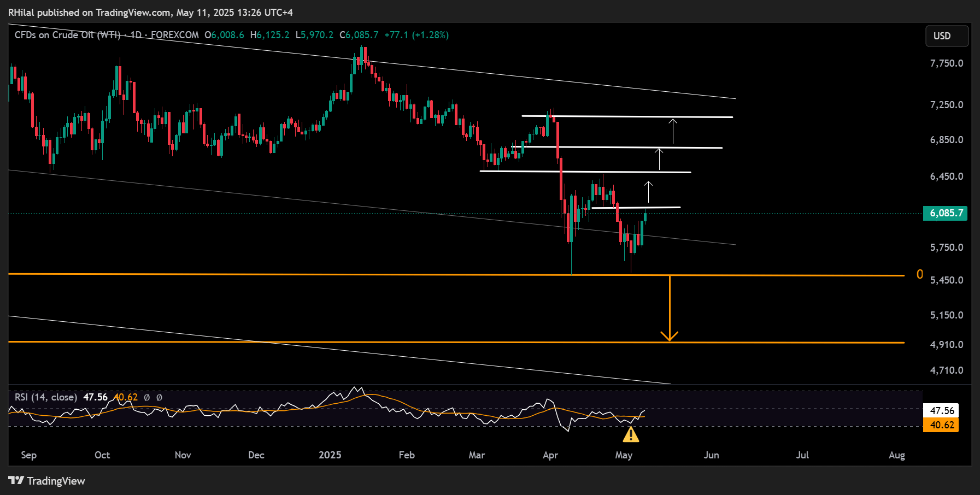Click the orange downward arrow head

pyautogui.click(x=669, y=335)
